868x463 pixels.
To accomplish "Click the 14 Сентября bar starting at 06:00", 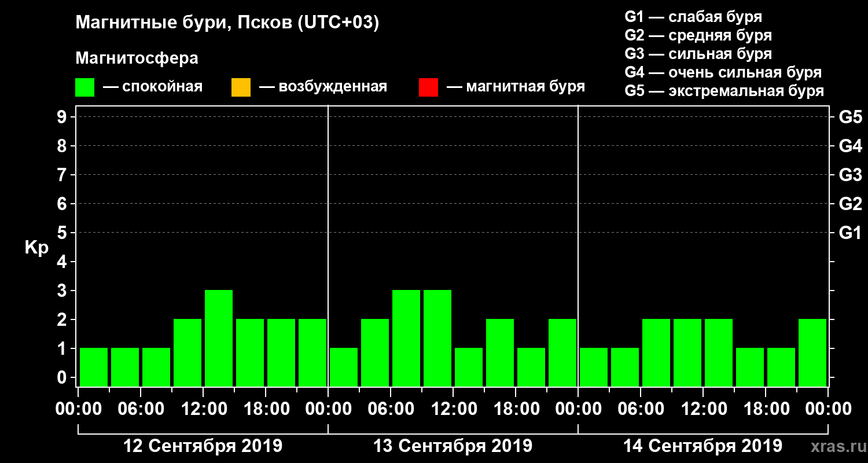I will [656, 352].
